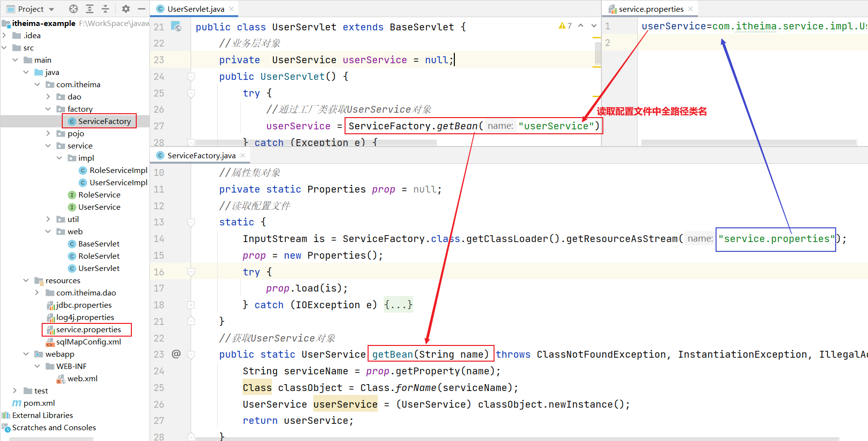
Task: Go to next highlighted problem arrow
Action: pos(594,25)
